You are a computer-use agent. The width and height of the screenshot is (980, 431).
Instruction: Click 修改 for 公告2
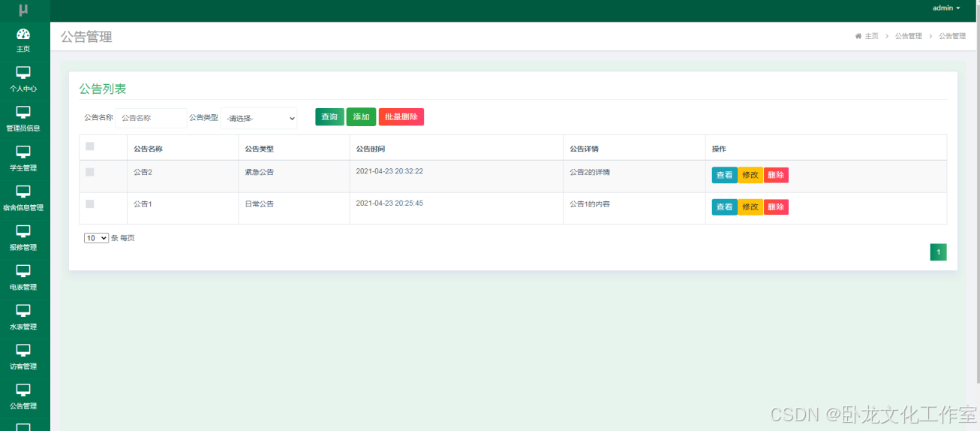(750, 175)
